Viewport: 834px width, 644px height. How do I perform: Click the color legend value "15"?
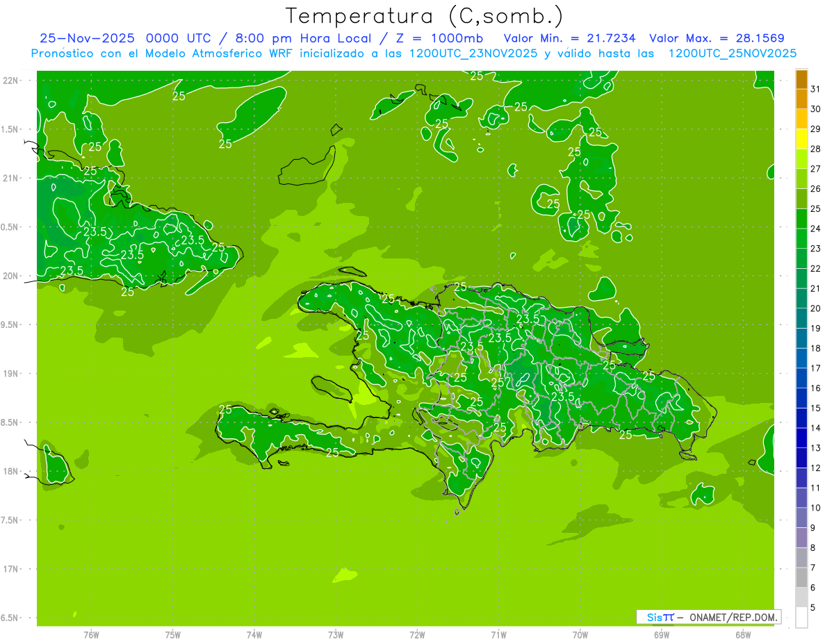(x=816, y=408)
